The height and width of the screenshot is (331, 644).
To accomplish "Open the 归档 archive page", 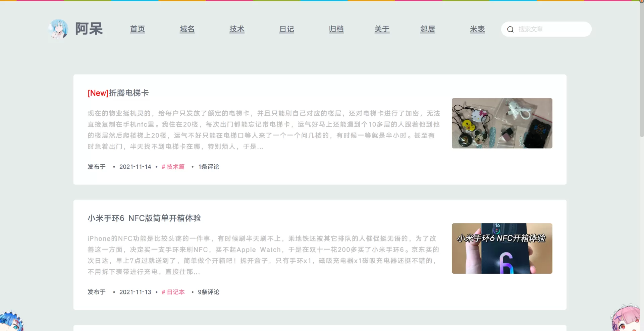I will 336,29.
